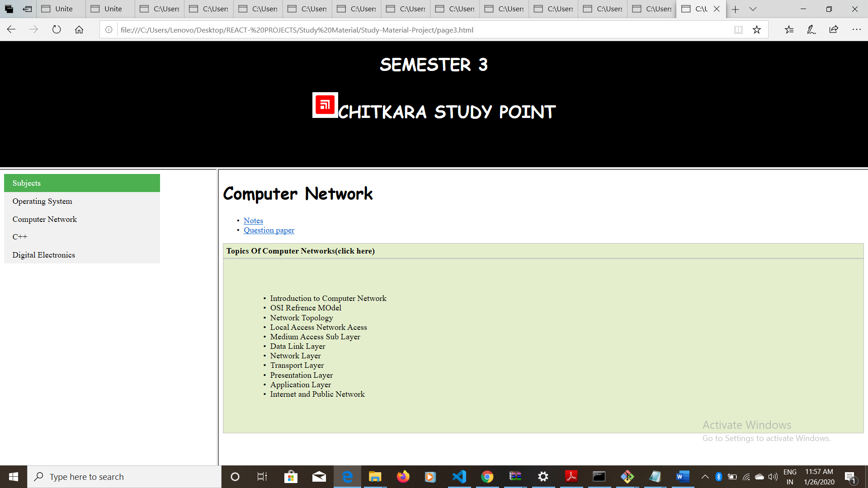Click the browser Back arrow

pos(11,30)
